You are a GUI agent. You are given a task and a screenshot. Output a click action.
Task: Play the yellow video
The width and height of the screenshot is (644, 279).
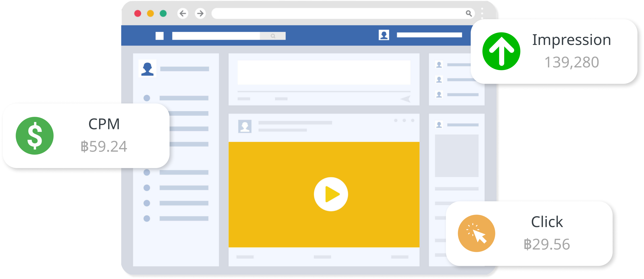coord(331,194)
